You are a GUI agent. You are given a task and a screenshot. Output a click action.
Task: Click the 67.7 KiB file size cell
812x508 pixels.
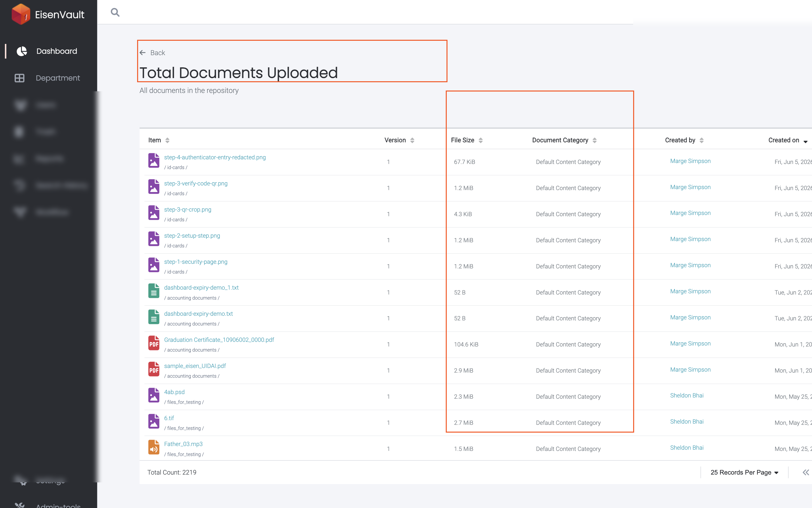465,162
